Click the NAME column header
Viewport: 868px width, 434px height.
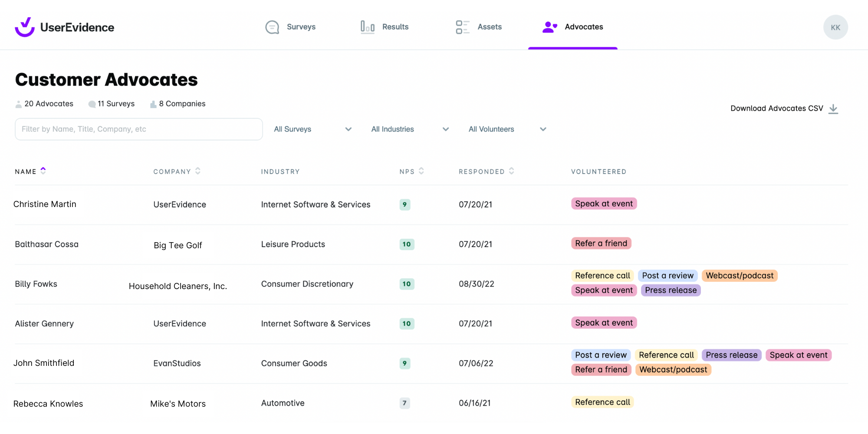point(26,172)
